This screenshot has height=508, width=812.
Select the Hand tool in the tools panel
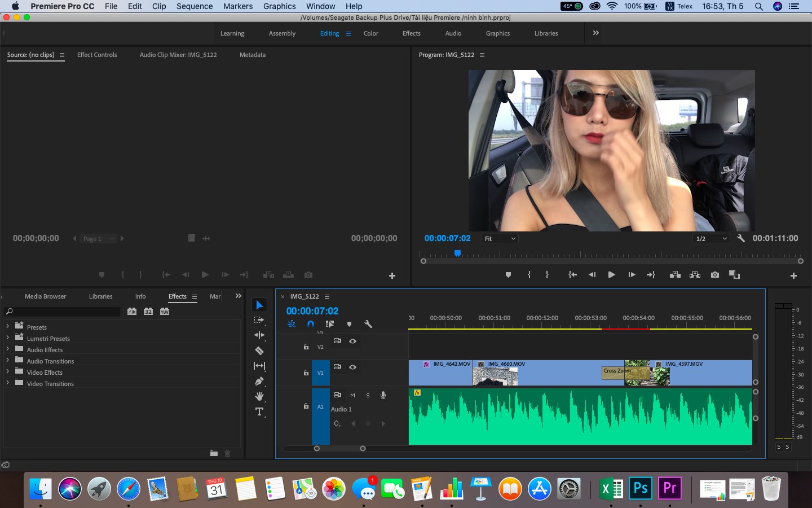259,396
